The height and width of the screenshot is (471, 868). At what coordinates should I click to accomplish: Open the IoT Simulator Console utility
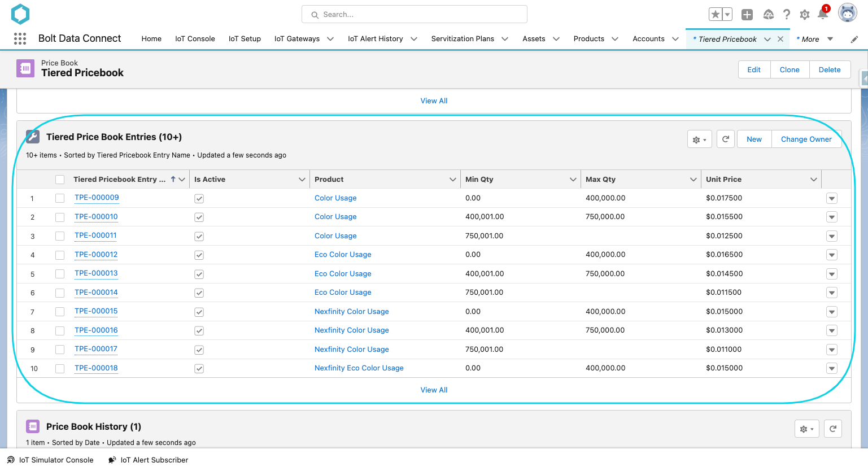pyautogui.click(x=50, y=460)
